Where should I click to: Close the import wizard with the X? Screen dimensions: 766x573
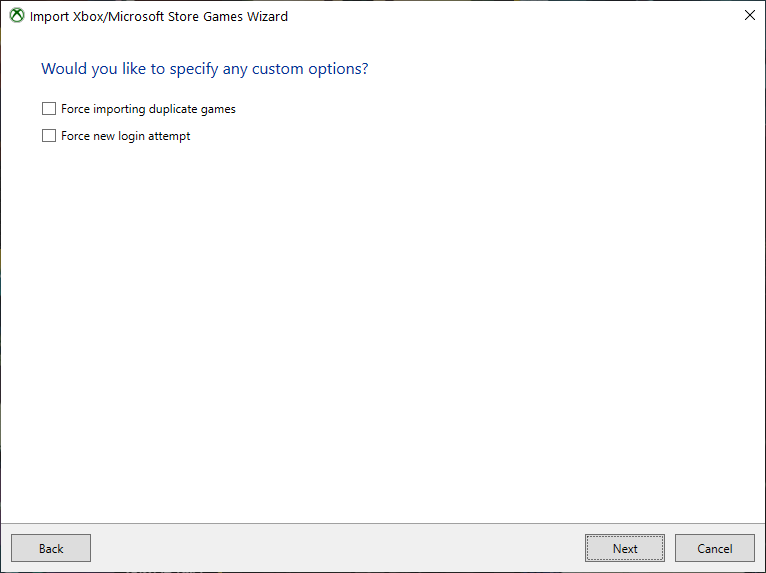(749, 16)
